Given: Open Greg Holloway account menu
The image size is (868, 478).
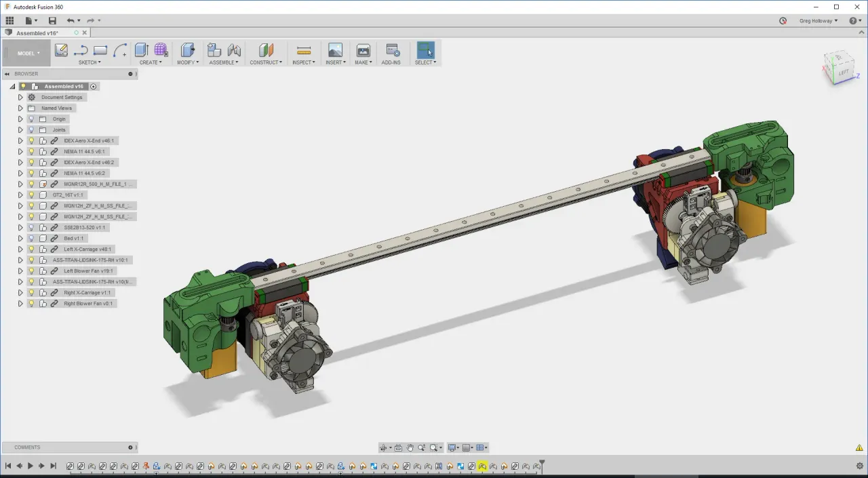Looking at the screenshot, I should tap(818, 21).
